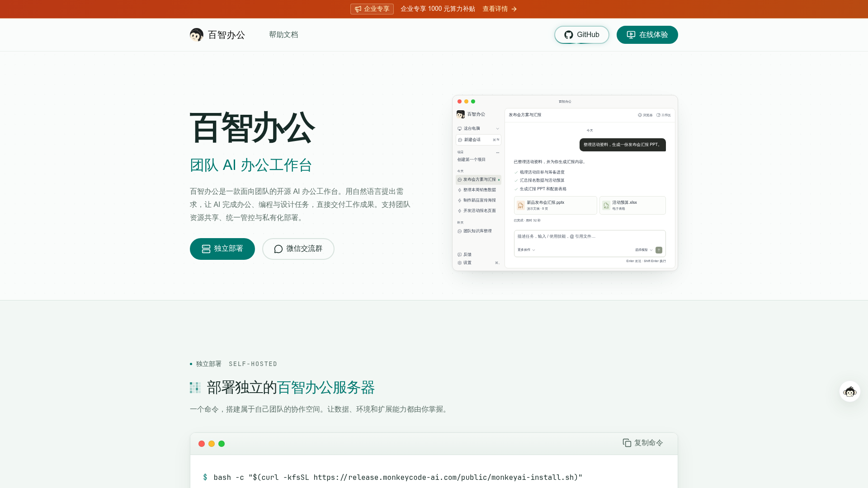
Task: Select 发布会方案与汇报 conversation in sidebar
Action: click(478, 180)
